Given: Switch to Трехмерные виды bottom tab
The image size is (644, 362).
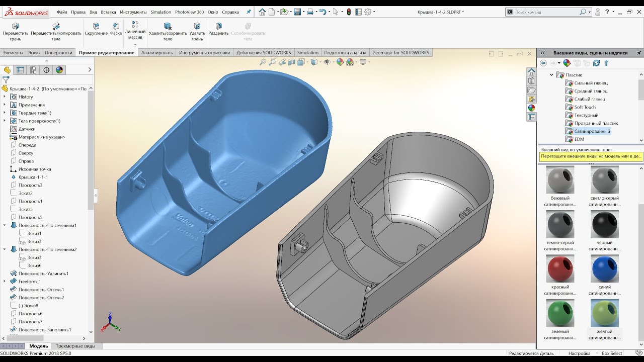Looking at the screenshot, I should (x=75, y=346).
